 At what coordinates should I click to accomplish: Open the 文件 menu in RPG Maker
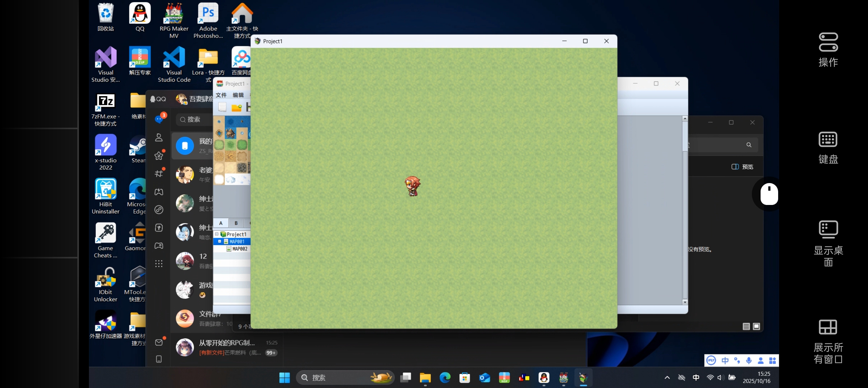[x=221, y=95]
